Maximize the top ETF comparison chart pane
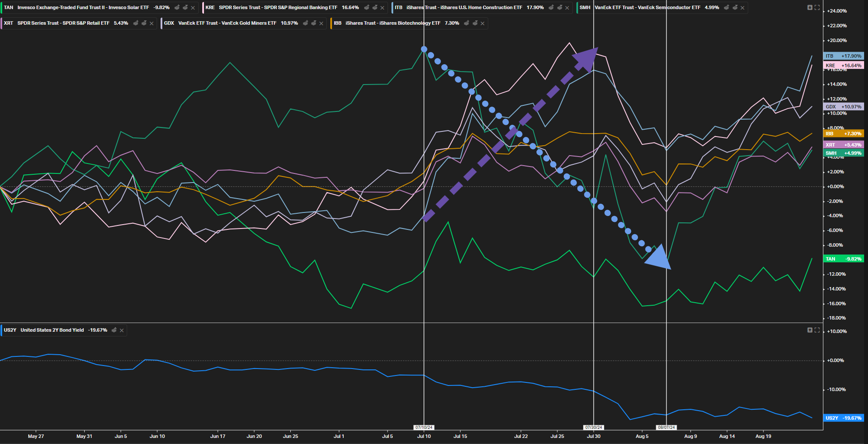This screenshot has width=868, height=444. 817,7
